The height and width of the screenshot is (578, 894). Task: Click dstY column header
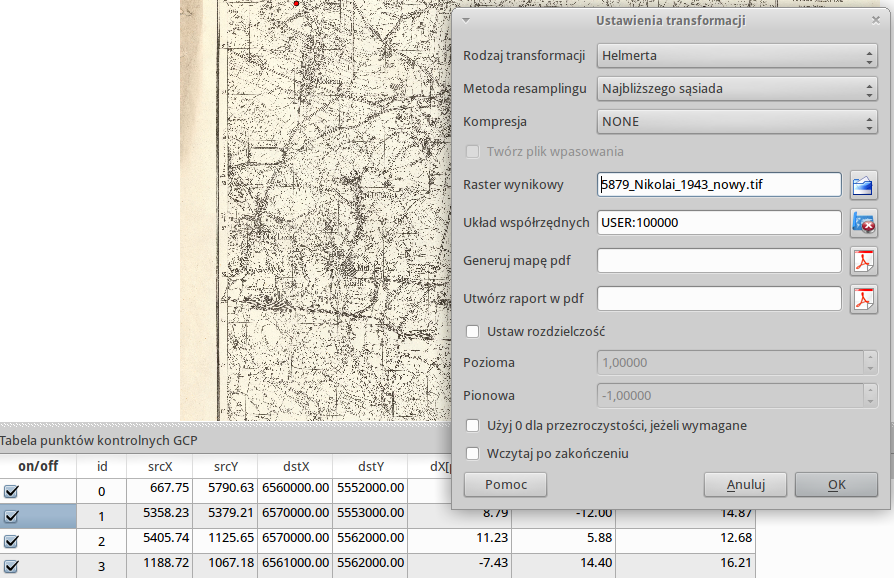371,466
